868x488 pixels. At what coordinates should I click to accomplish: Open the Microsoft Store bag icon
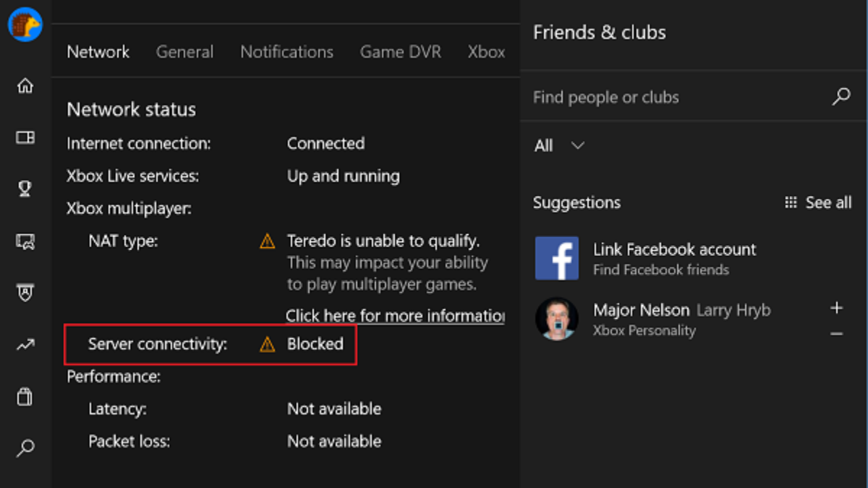coord(25,396)
